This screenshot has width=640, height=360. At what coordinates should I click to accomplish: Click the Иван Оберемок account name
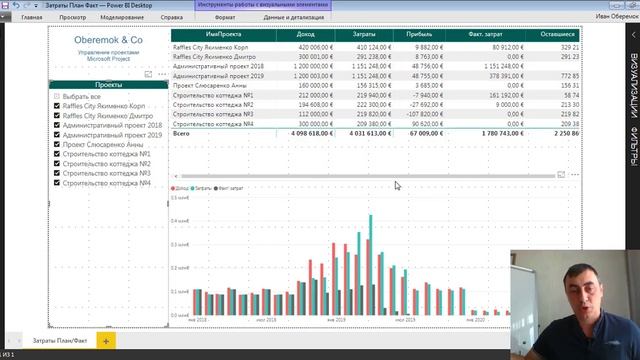point(617,16)
